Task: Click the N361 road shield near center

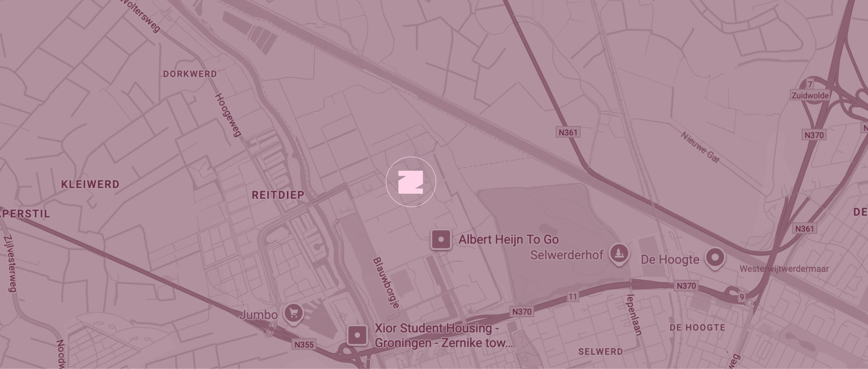Action: pos(568,132)
